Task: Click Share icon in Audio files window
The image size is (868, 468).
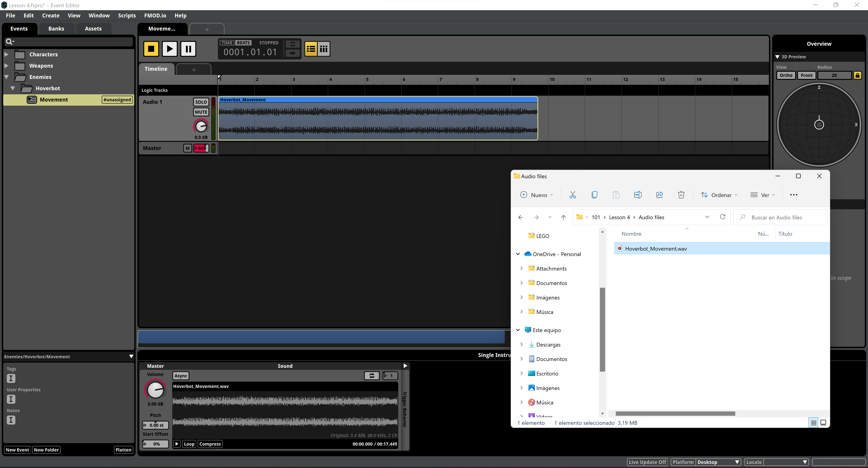Action: [659, 195]
